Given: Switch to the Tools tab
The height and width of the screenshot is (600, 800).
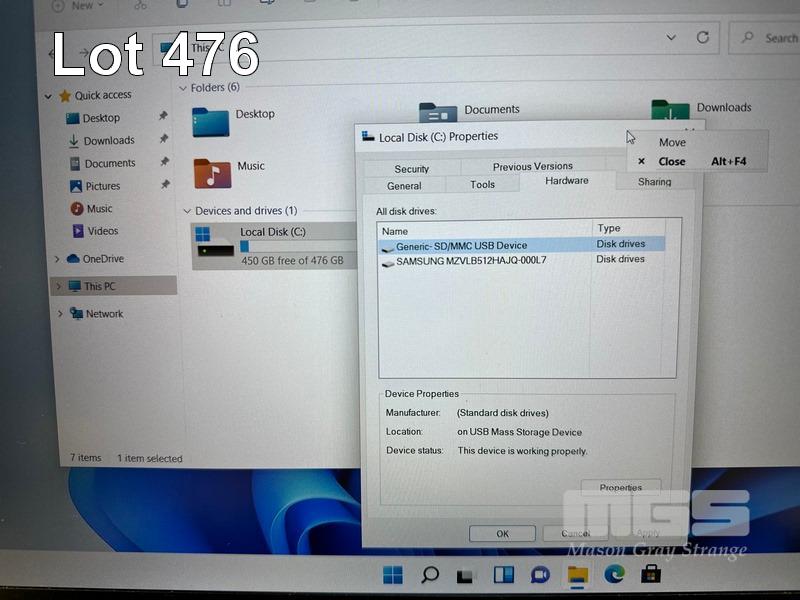Looking at the screenshot, I should click(x=482, y=185).
